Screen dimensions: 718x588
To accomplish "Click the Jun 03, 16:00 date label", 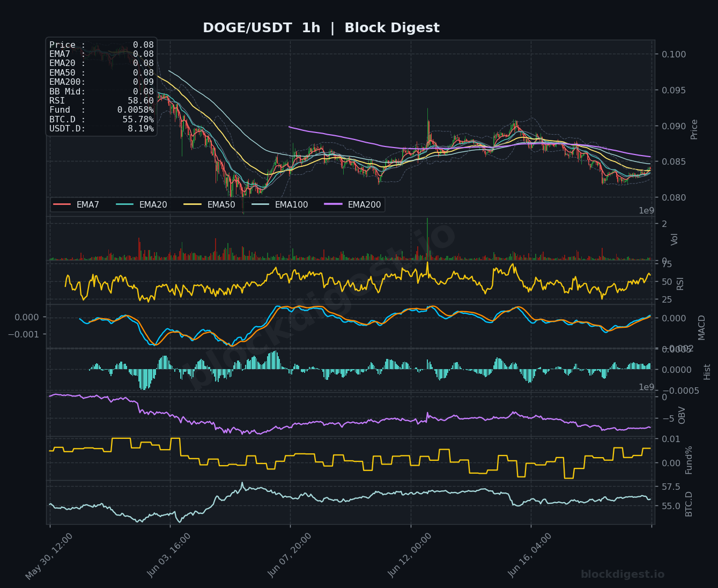I will point(169,556).
